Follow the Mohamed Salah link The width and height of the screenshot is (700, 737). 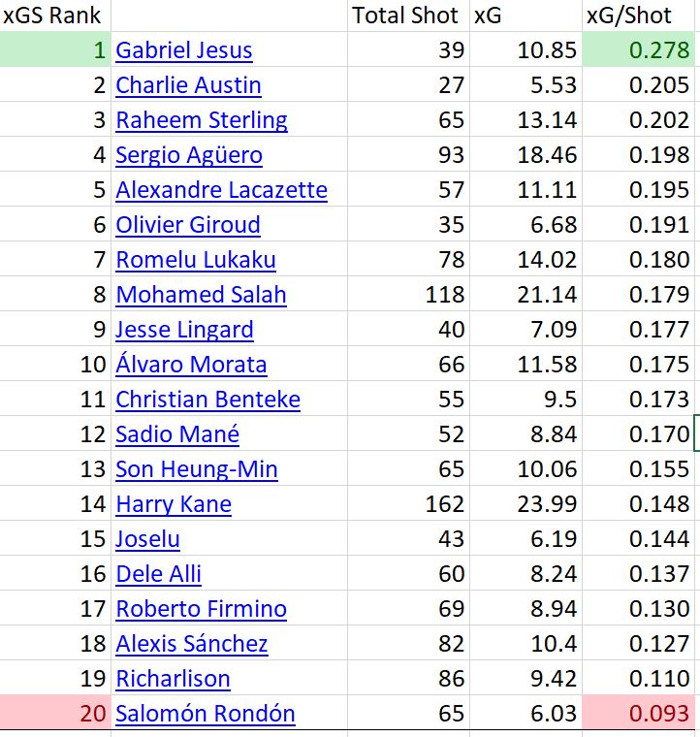(x=201, y=295)
